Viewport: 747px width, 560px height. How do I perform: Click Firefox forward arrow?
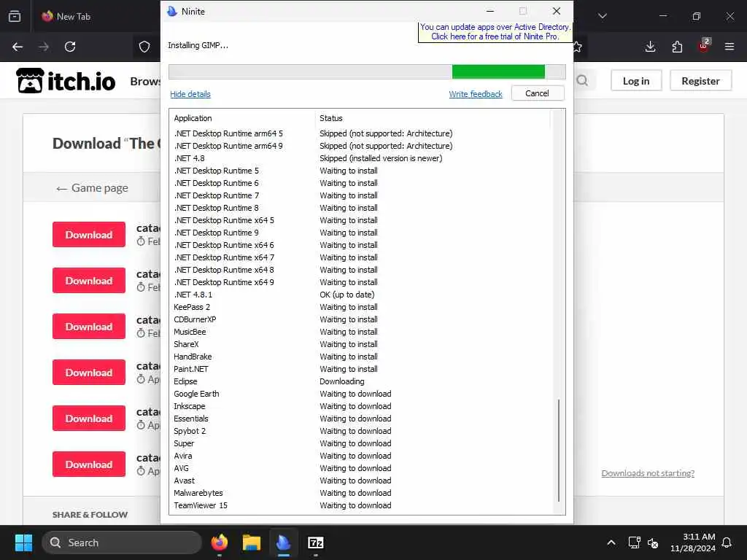click(x=44, y=47)
